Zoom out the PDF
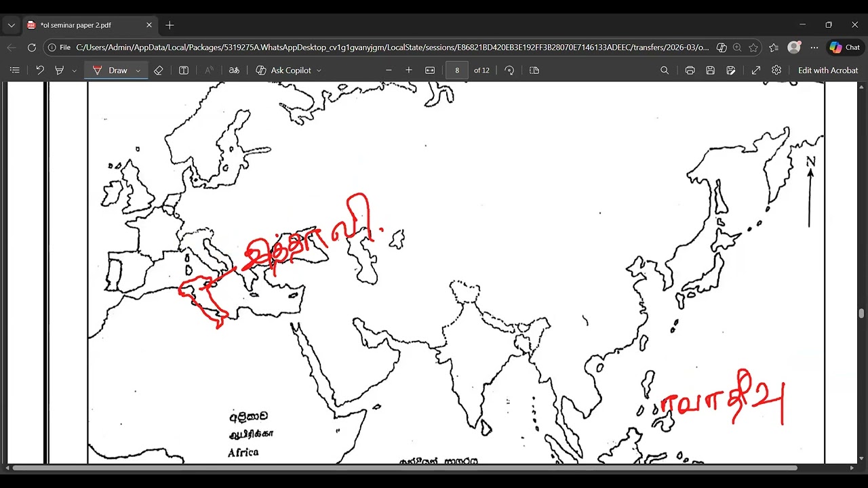 (x=389, y=70)
